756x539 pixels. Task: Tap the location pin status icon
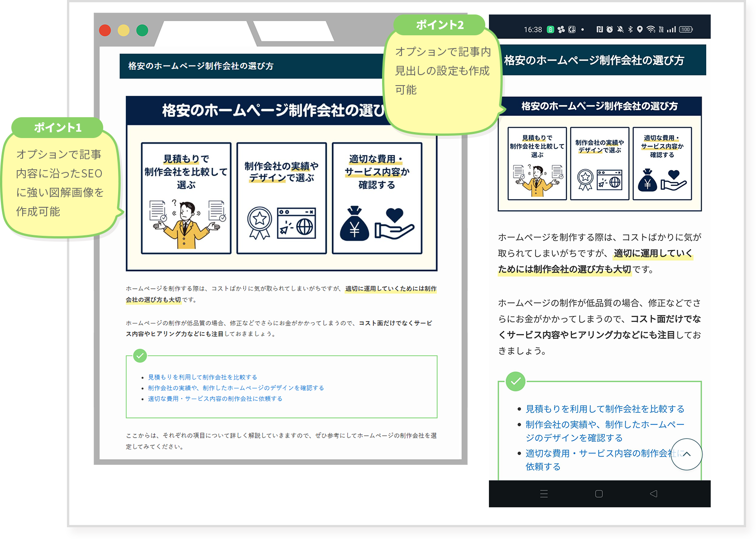640,29
